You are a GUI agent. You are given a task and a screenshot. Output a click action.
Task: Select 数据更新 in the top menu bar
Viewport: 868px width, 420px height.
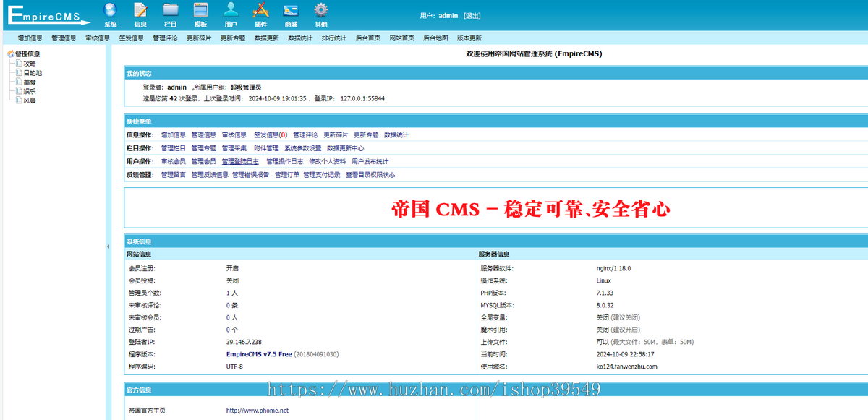point(266,38)
